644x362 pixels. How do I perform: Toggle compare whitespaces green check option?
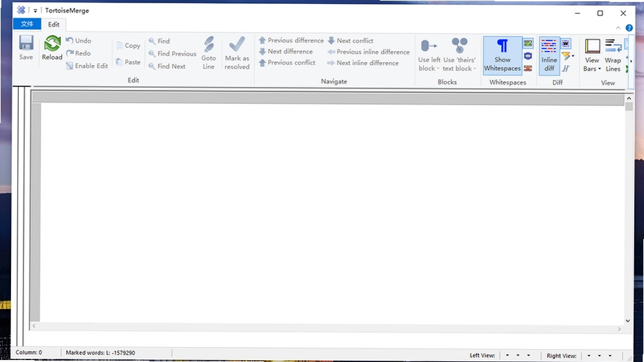pos(528,43)
